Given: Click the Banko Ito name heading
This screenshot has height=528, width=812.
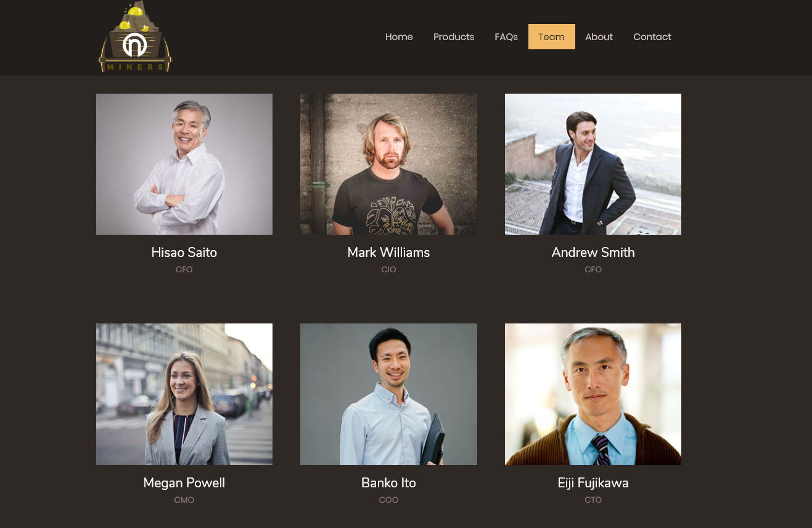Looking at the screenshot, I should point(388,483).
